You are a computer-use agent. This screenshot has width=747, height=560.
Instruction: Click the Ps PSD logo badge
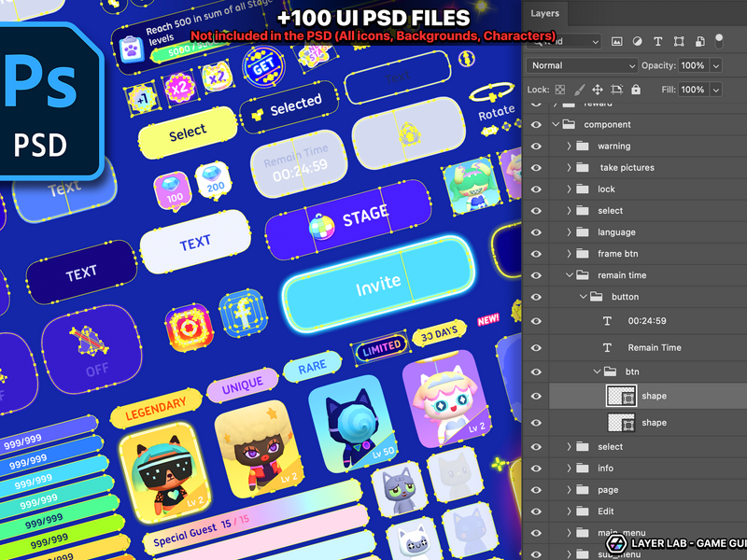tap(50, 101)
